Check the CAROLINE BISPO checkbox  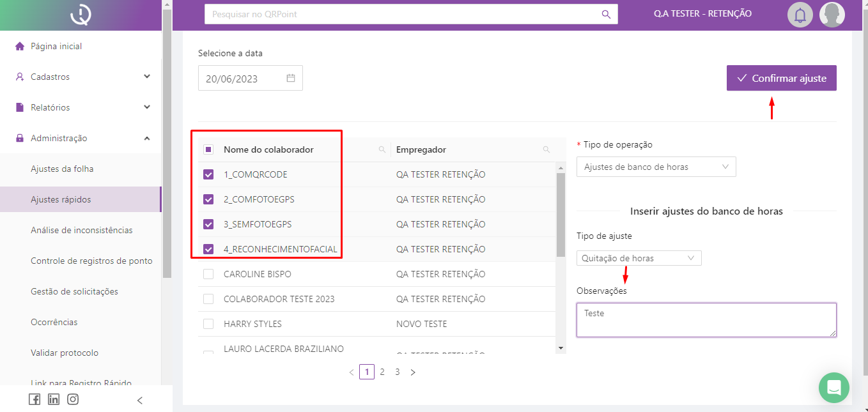point(208,274)
